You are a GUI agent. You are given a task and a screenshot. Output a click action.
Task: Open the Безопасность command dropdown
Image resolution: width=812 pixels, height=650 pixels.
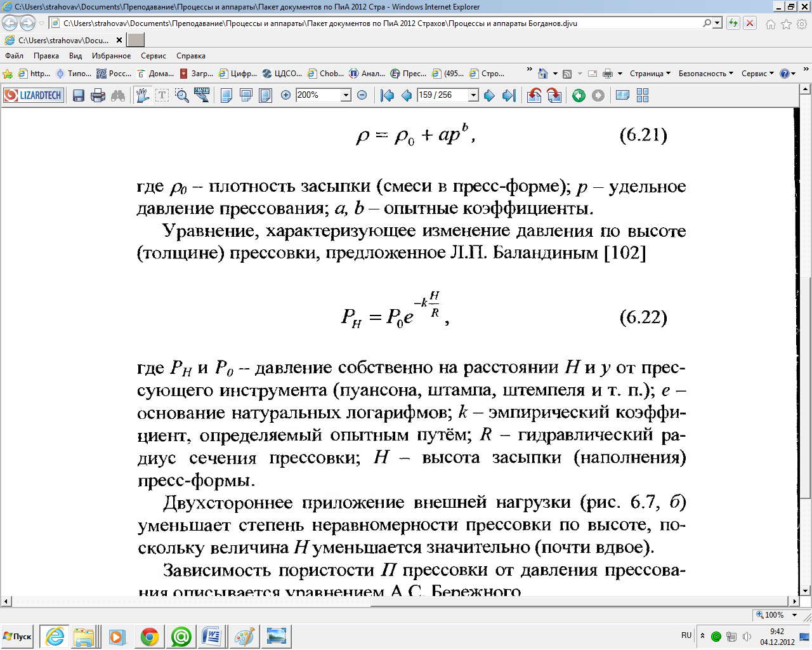[x=705, y=74]
